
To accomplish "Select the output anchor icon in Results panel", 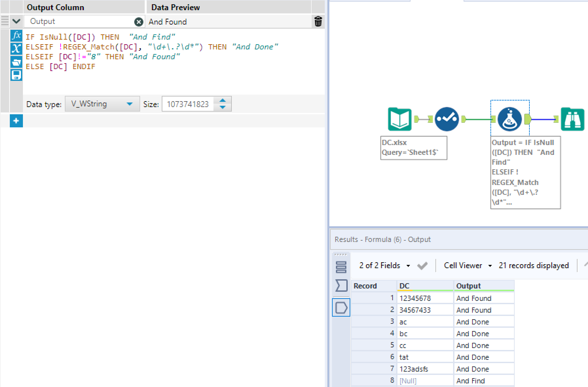I will [x=341, y=307].
